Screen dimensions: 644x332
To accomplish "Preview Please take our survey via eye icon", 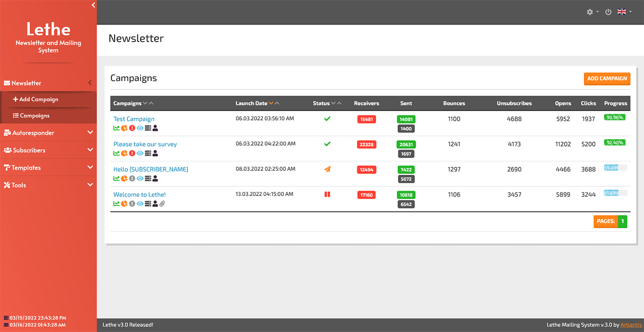I will point(140,153).
